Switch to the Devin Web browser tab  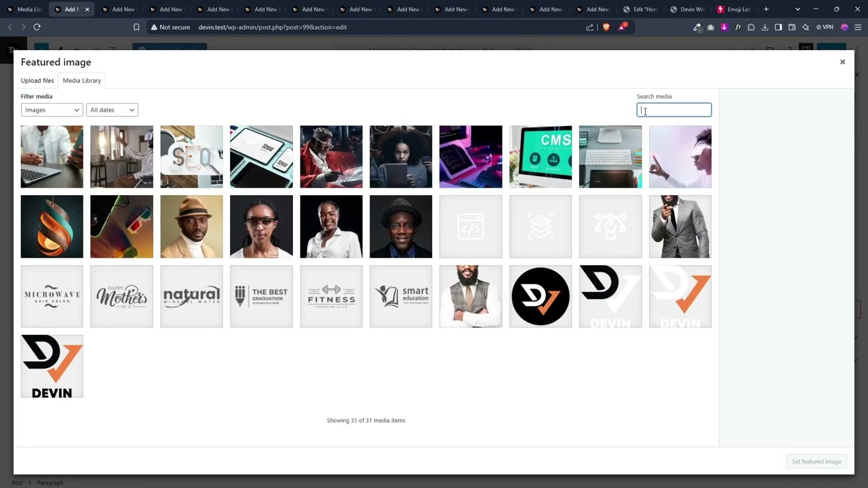[688, 9]
